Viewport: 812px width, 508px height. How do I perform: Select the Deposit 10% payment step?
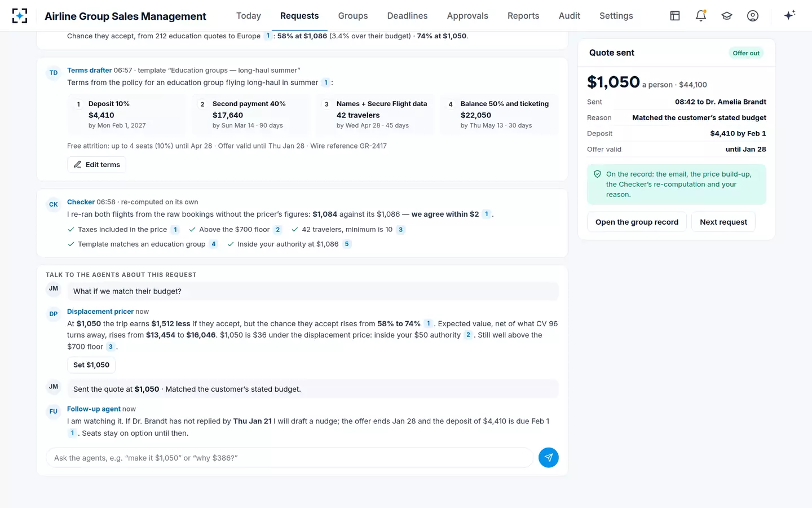tap(126, 115)
